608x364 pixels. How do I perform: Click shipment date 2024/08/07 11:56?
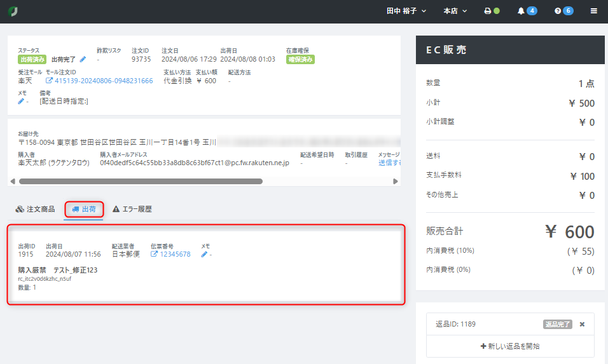pyautogui.click(x=73, y=254)
